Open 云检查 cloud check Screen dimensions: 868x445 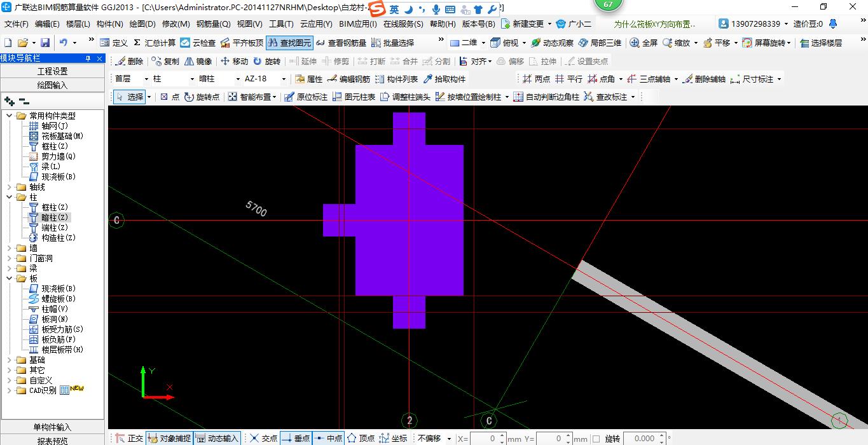[x=198, y=43]
